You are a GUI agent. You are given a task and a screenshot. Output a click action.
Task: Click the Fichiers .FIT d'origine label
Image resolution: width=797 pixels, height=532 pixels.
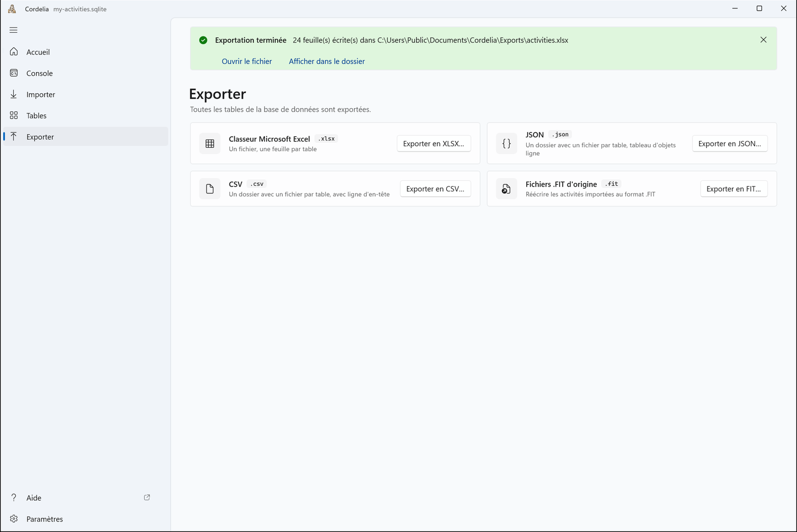click(x=561, y=184)
